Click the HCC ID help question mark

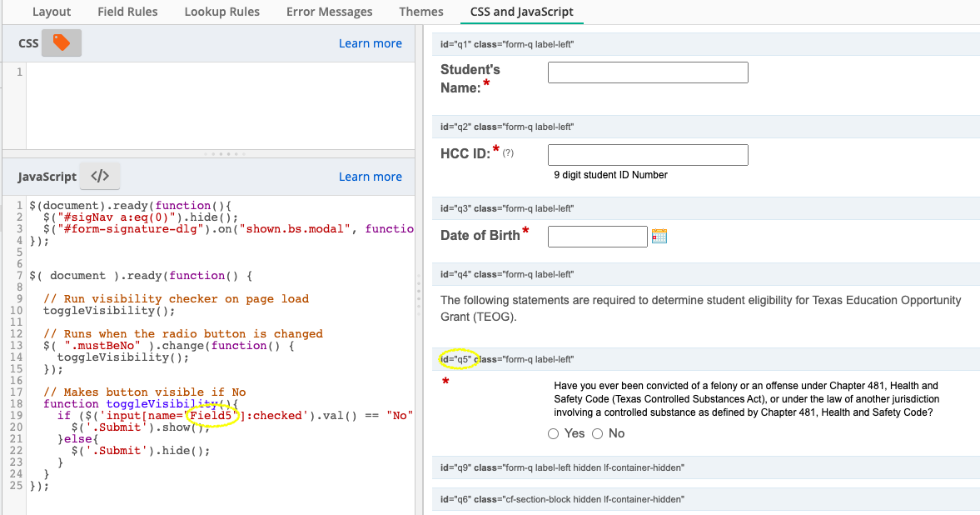[508, 153]
